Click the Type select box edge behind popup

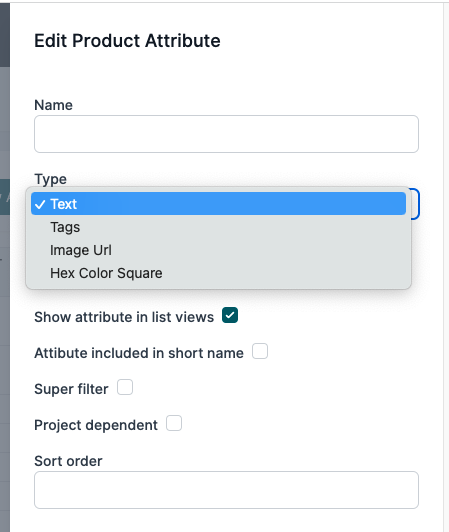click(x=415, y=204)
